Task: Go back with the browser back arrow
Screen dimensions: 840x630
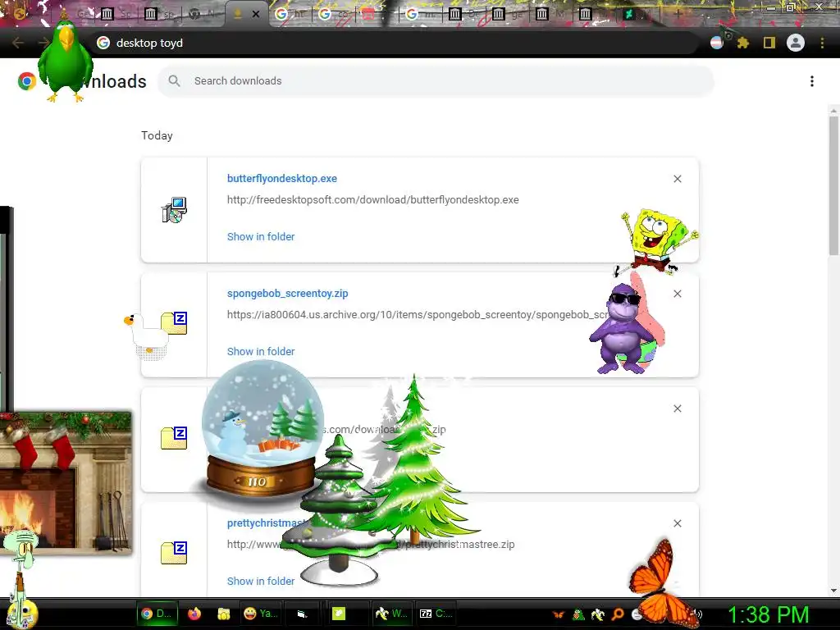Action: (17, 43)
